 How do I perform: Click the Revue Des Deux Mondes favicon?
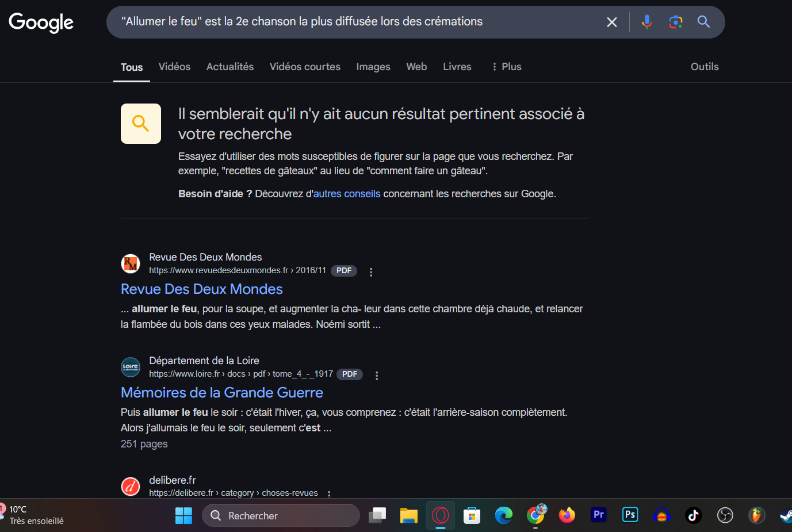[131, 264]
